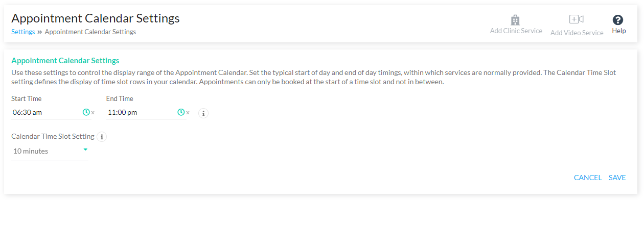
Task: Clear the End Time using its x icon
Action: tap(188, 113)
